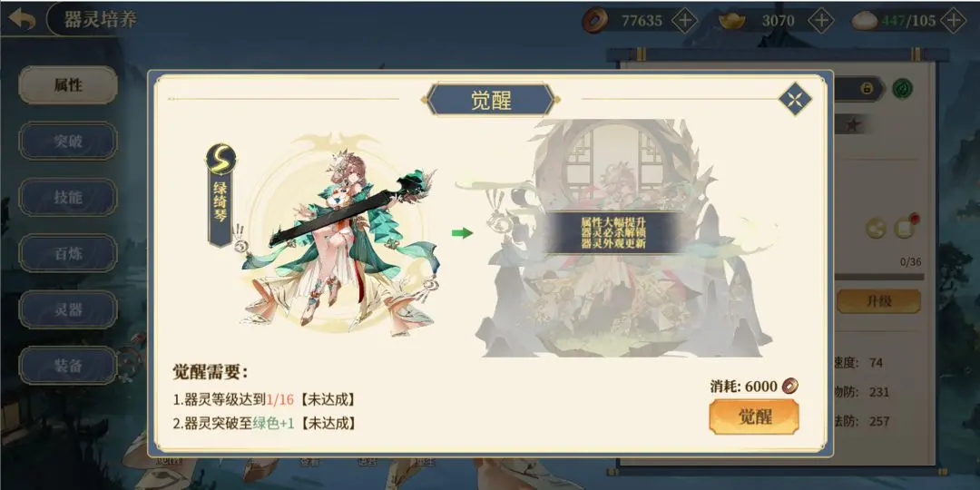Click the awakened character preview image
The height and width of the screenshot is (490, 980).
(622, 238)
